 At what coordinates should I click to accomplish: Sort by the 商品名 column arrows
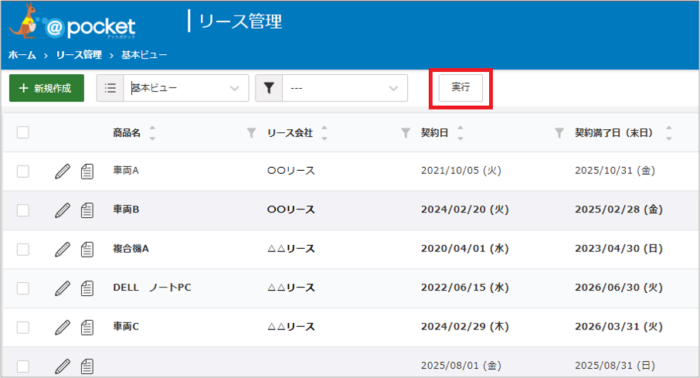pyautogui.click(x=152, y=133)
